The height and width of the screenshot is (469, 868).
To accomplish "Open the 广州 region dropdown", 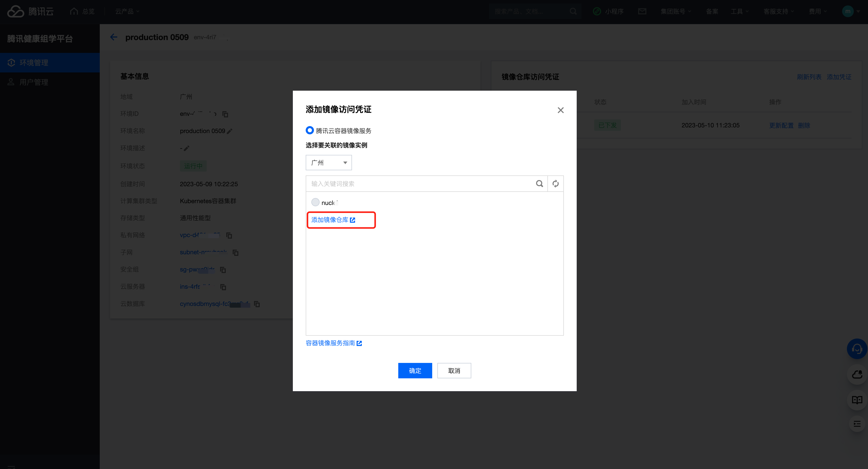I will 329,163.
